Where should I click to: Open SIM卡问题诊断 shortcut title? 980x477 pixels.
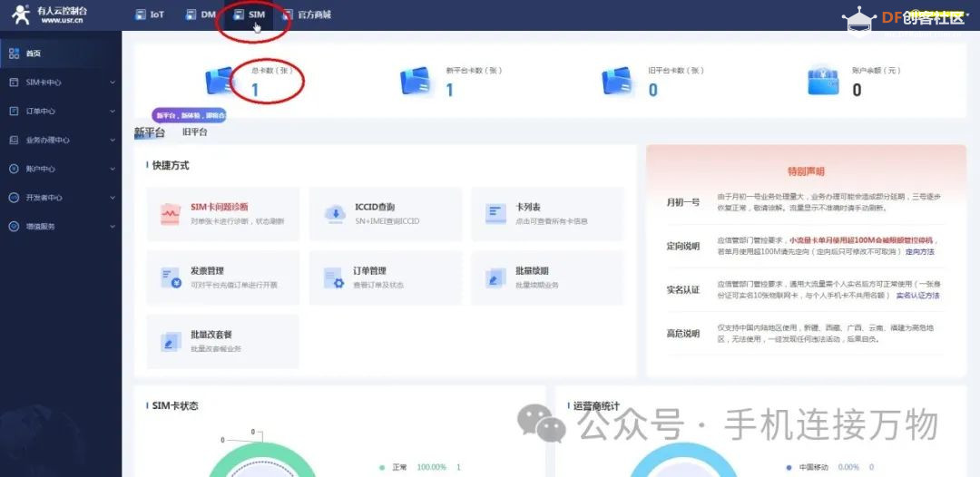pyautogui.click(x=220, y=208)
